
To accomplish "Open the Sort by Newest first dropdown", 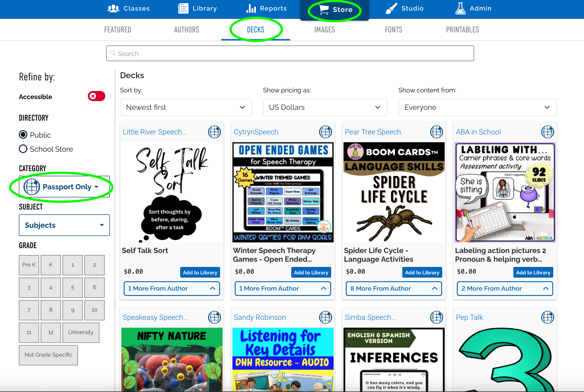I will point(186,107).
